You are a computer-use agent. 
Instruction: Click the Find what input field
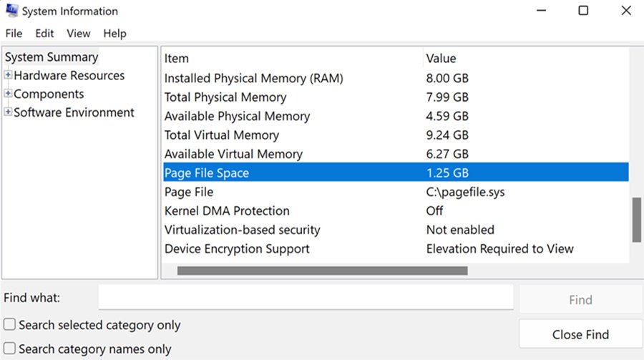pos(306,297)
